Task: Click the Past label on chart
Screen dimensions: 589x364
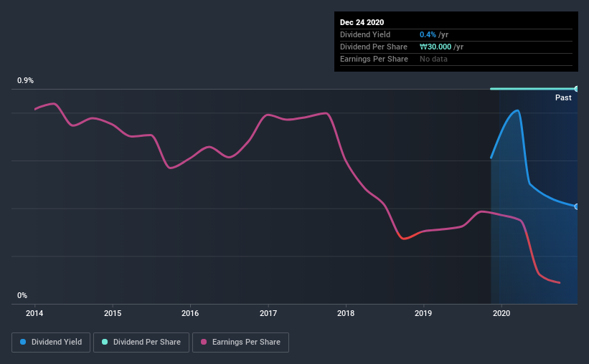Action: [x=563, y=97]
